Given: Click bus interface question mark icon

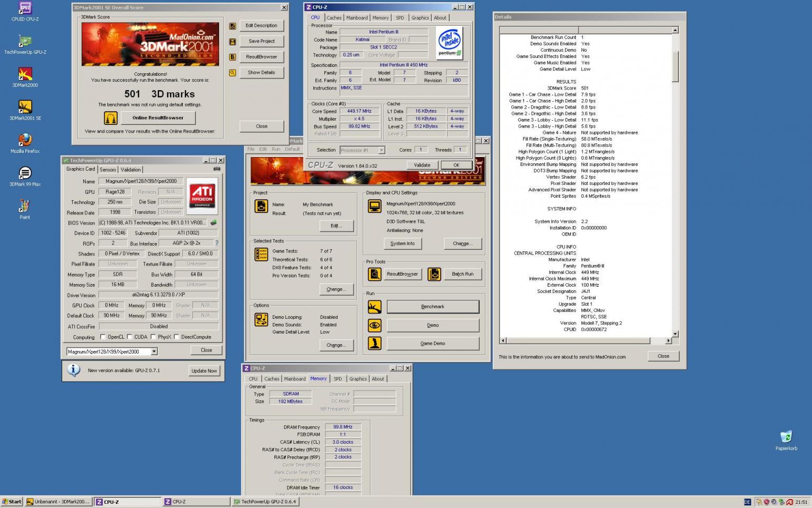Looking at the screenshot, I should pos(216,243).
